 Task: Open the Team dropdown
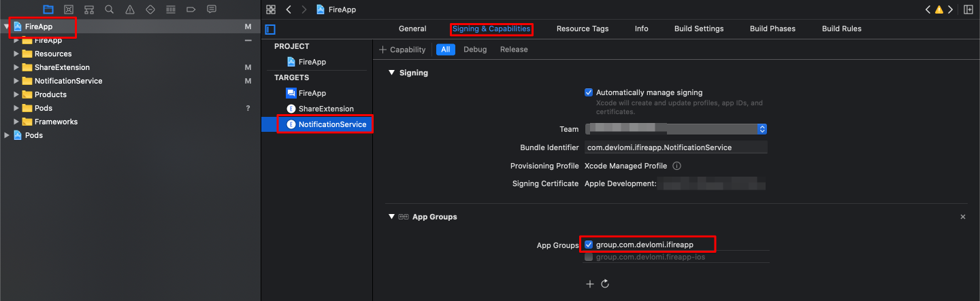pos(762,129)
